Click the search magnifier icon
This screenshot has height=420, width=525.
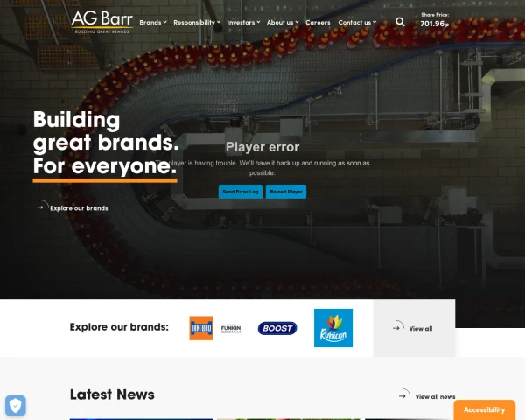[x=400, y=22]
